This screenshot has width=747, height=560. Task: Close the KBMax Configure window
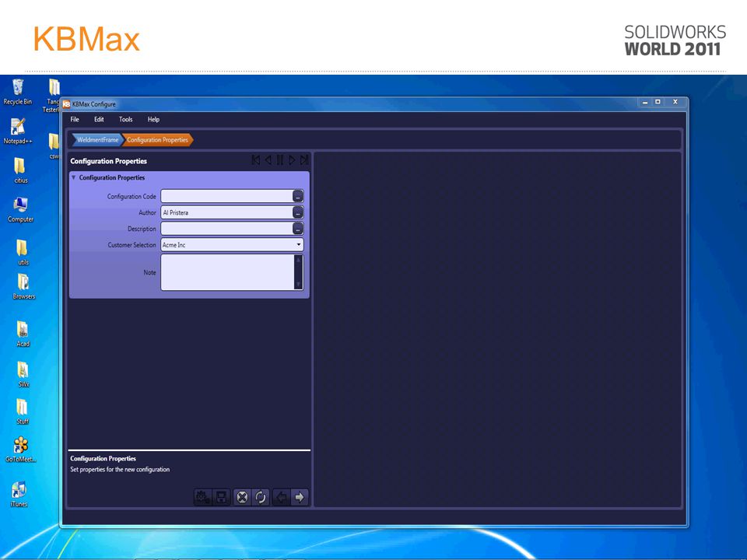[675, 103]
